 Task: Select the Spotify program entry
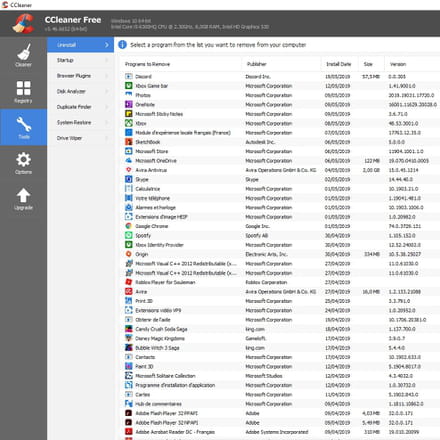[143, 235]
